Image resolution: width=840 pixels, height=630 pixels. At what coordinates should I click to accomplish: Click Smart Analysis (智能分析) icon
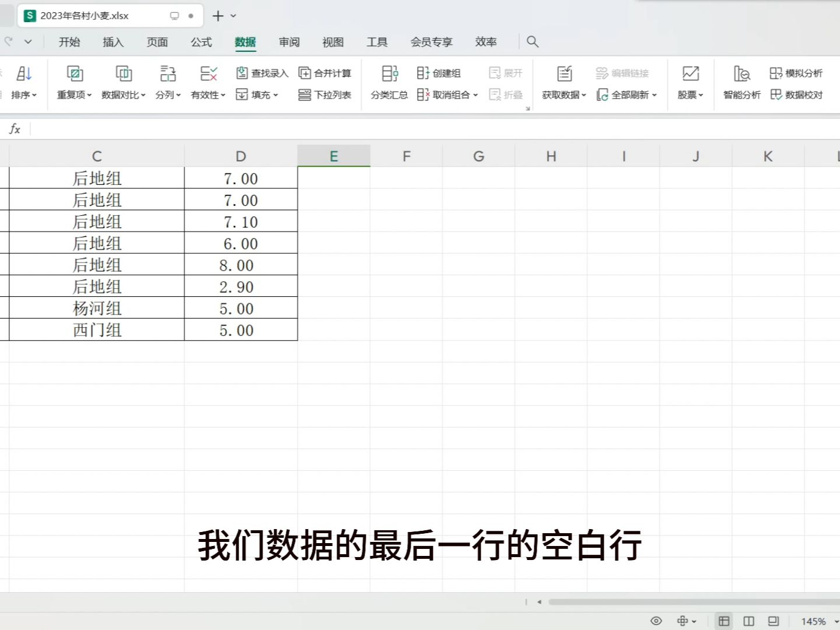(x=742, y=73)
